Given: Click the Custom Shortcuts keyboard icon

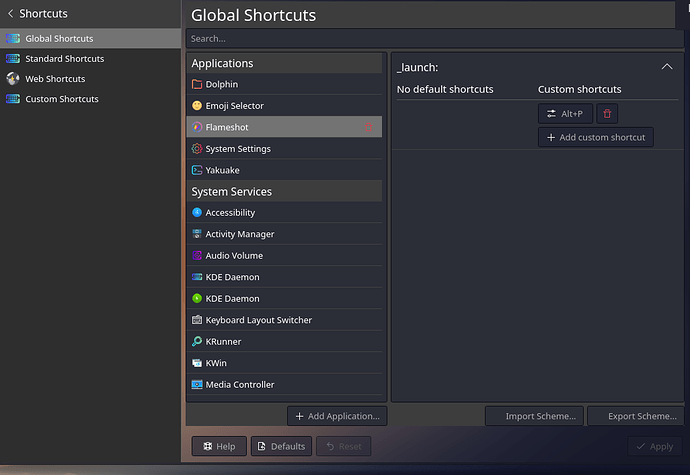Looking at the screenshot, I should point(13,99).
